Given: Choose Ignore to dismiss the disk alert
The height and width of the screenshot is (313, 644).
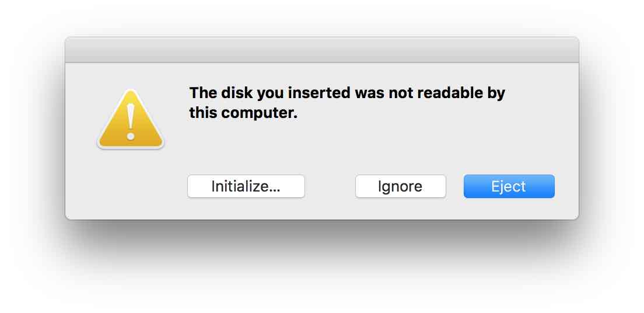Looking at the screenshot, I should pos(400,186).
